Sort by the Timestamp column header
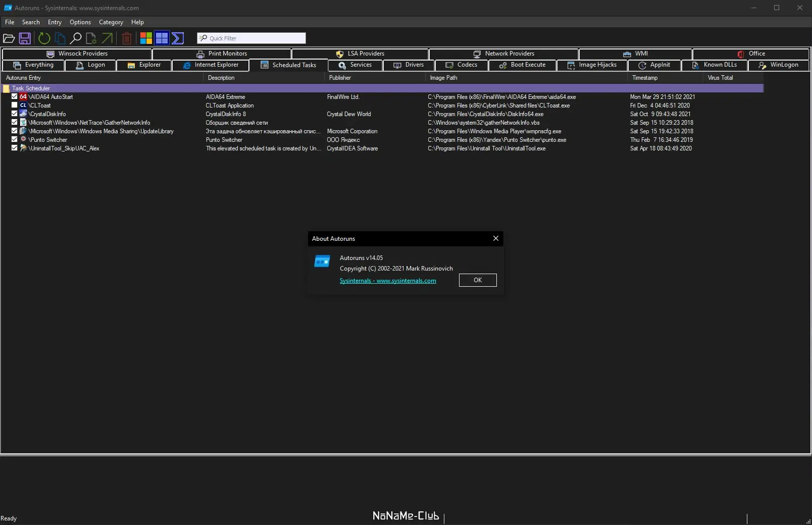The image size is (812, 525). click(x=665, y=78)
